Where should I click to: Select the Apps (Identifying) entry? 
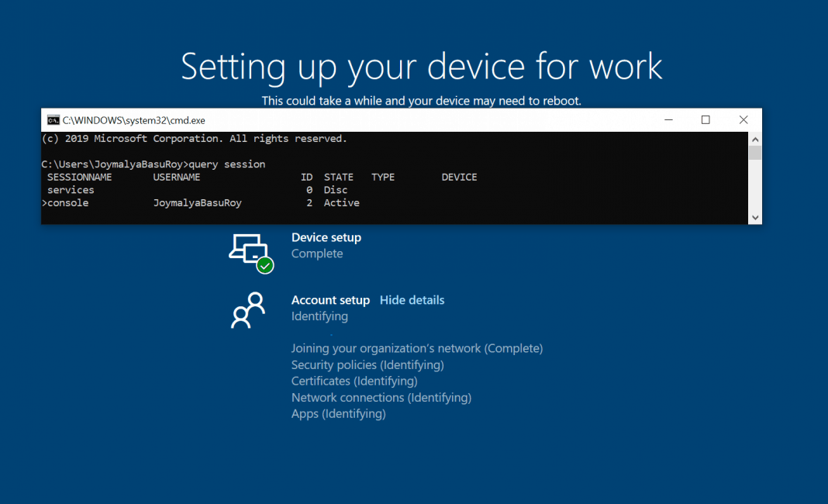[339, 413]
